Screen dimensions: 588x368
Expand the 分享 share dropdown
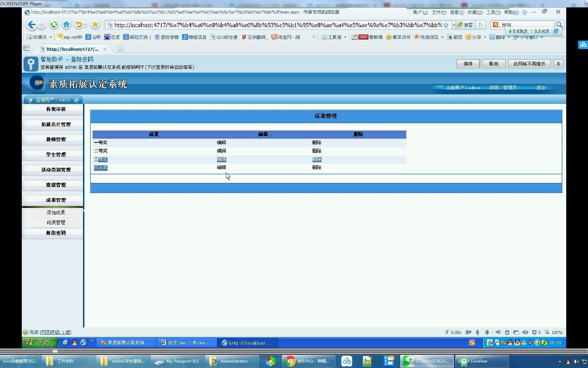coord(485,37)
